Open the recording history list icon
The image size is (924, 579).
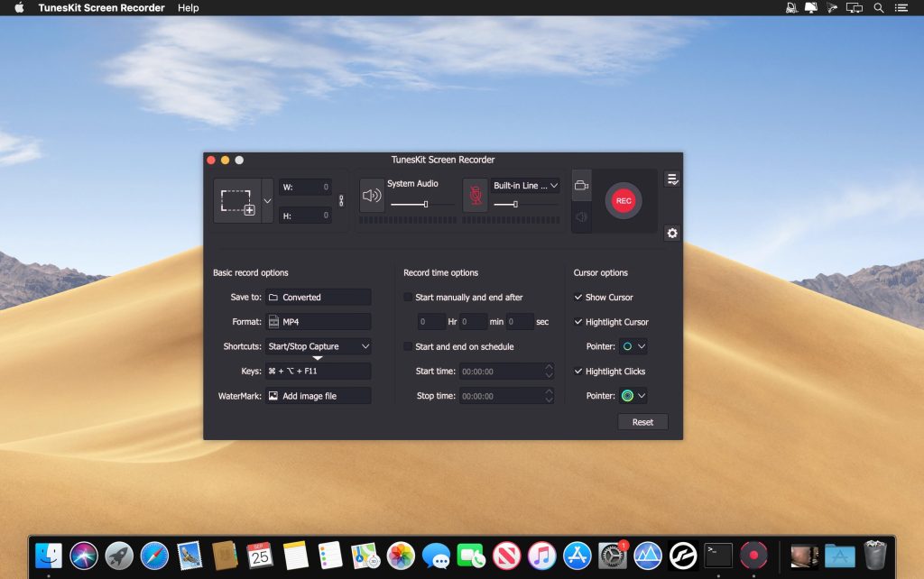pos(672,178)
